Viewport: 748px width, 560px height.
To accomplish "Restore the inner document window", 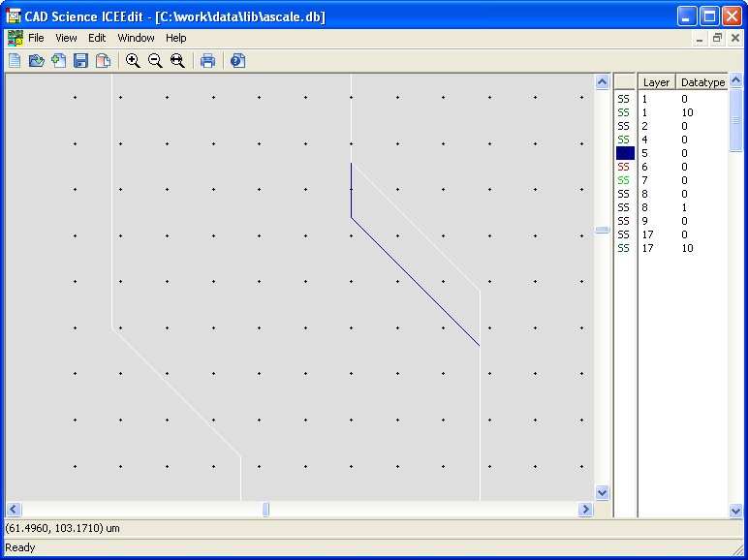I will (x=717, y=39).
